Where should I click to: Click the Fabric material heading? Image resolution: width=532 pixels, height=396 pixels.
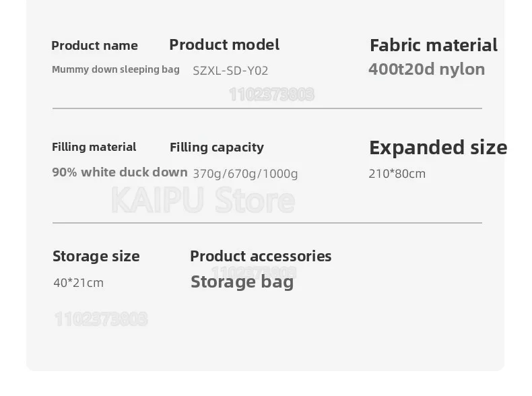[434, 45]
